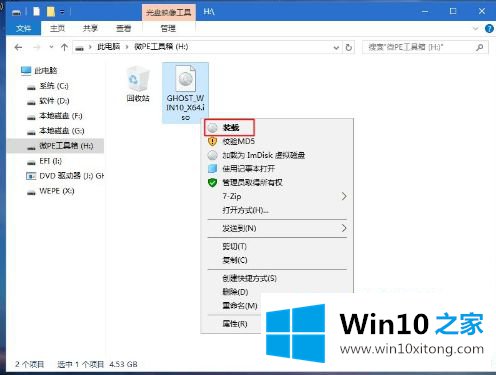Select 此电脑 in the navigation pane
This screenshot has height=375, width=496.
(x=45, y=71)
